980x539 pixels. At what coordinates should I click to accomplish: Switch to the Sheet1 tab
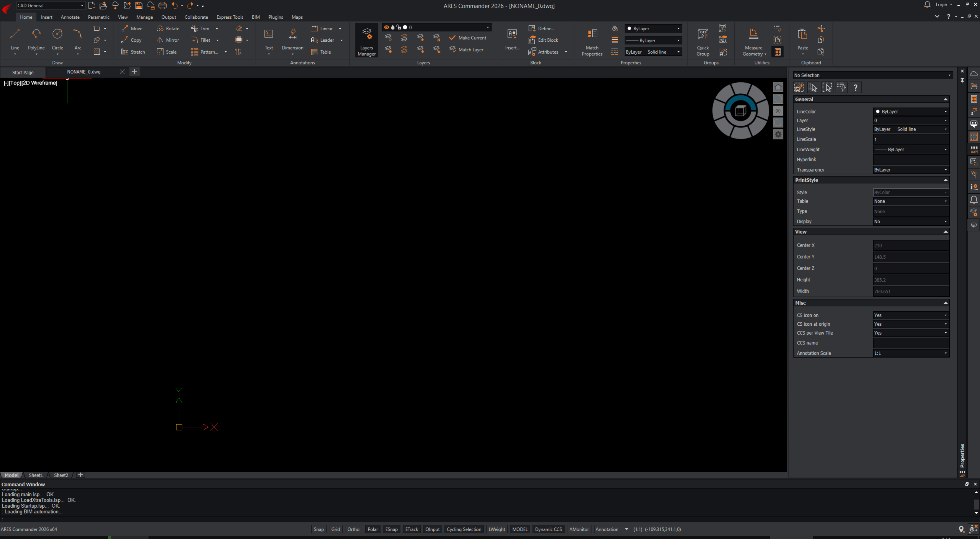(x=36, y=475)
